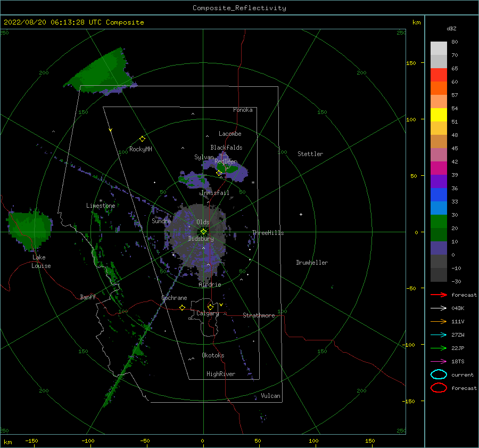Click the orange 60 dBZ color swatch

click(x=439, y=88)
